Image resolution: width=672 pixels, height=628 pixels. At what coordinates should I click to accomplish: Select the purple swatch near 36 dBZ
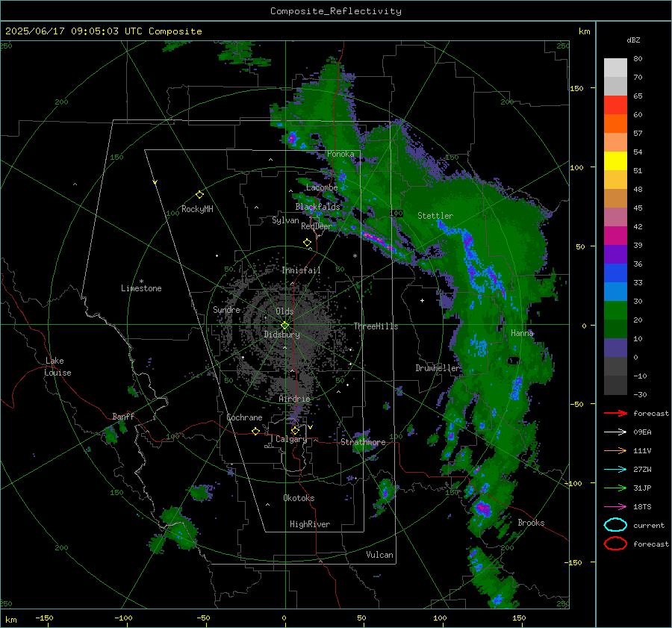[615, 255]
